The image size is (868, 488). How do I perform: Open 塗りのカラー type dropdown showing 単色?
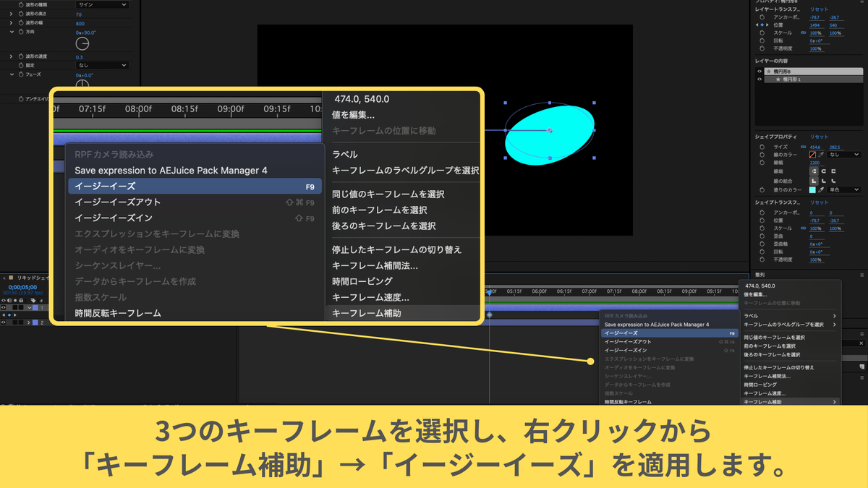pos(844,190)
